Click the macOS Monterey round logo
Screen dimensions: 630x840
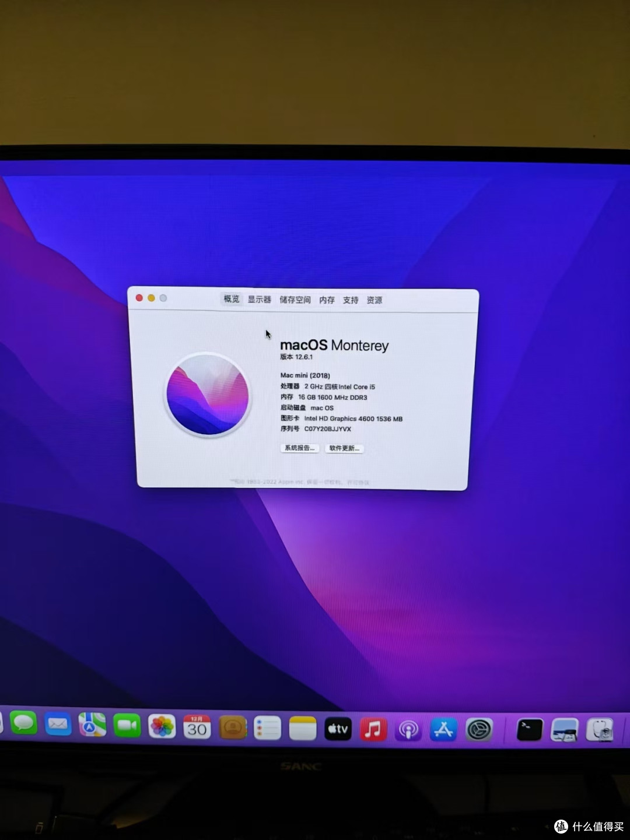coord(208,395)
